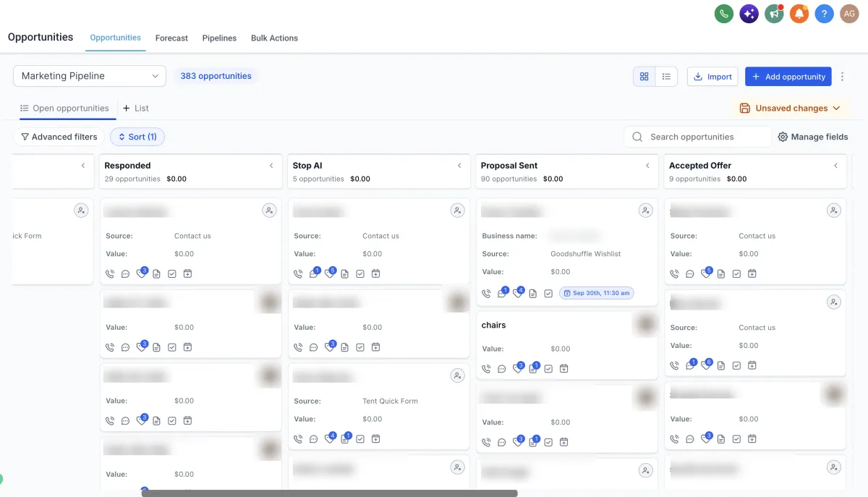The height and width of the screenshot is (497, 868).
Task: Switch to the Forecast tab
Action: tap(171, 38)
